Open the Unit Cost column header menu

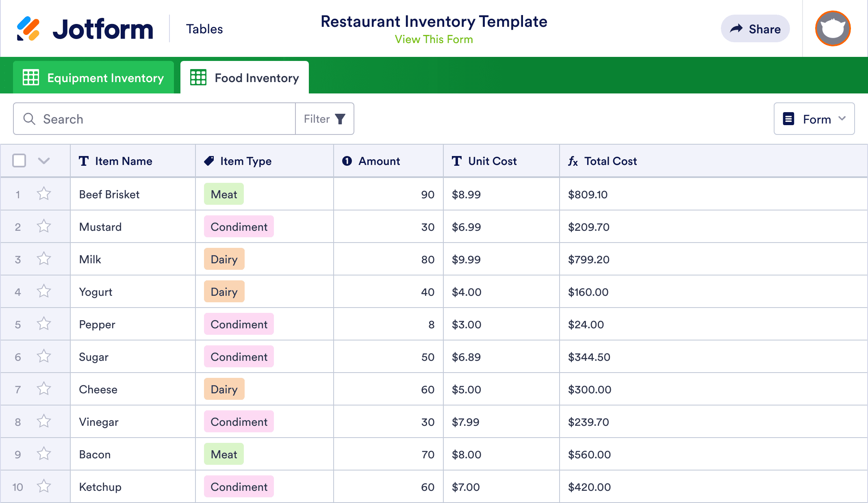(x=492, y=161)
